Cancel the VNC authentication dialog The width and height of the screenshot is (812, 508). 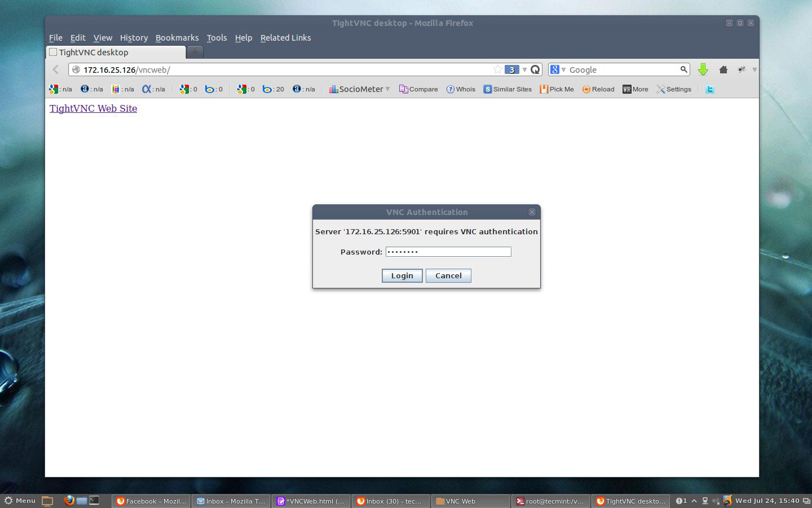448,275
